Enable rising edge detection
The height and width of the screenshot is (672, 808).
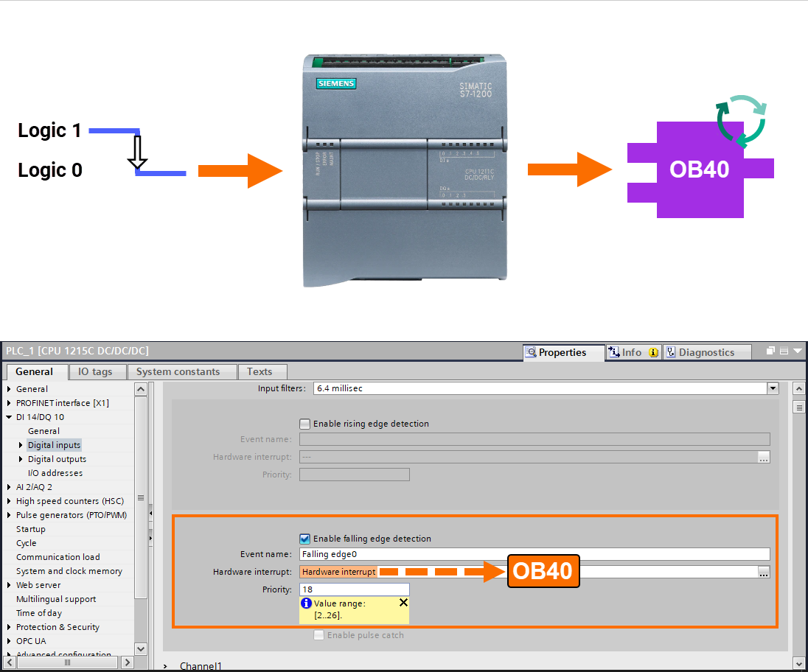(304, 424)
